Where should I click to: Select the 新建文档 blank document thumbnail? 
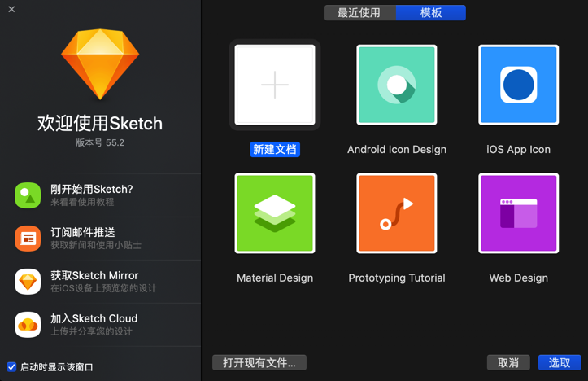(x=275, y=85)
